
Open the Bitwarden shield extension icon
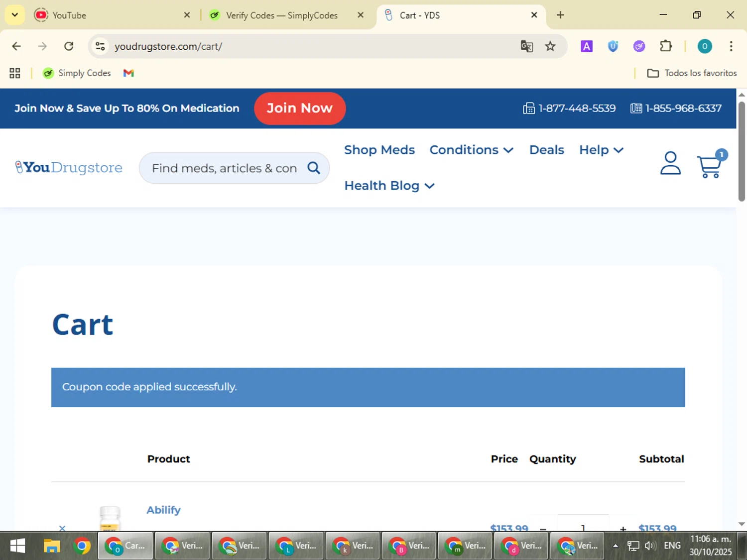pyautogui.click(x=613, y=46)
